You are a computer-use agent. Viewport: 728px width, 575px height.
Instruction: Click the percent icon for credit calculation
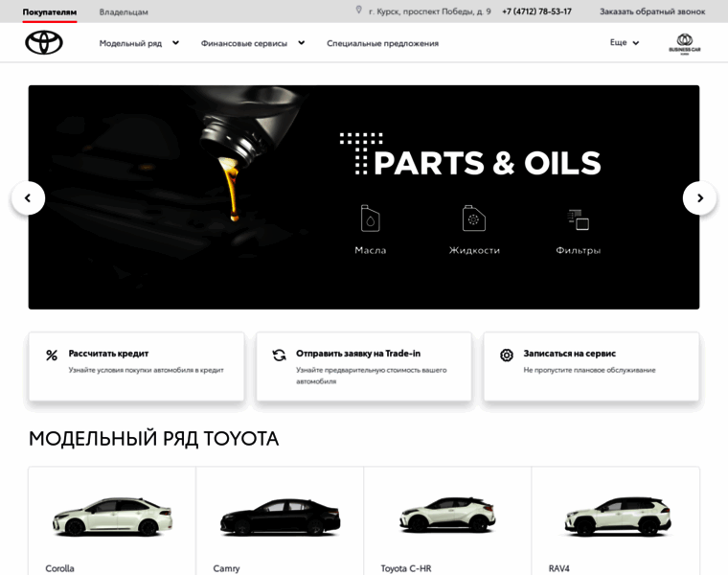tap(52, 356)
